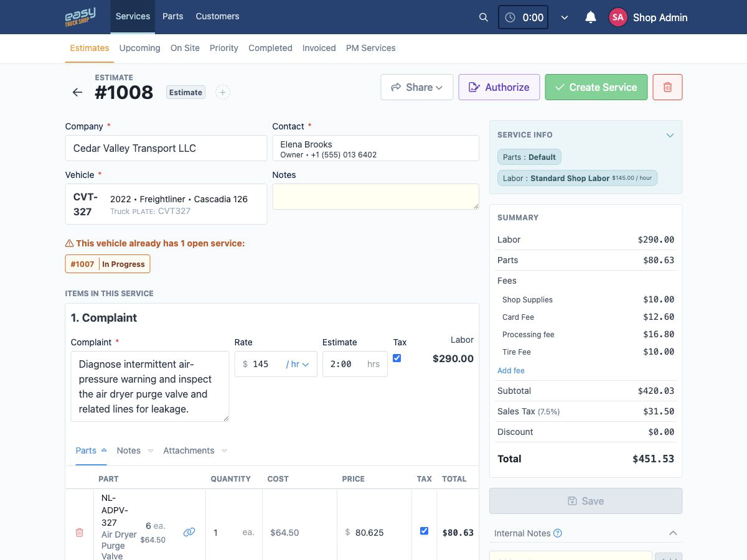Delete the estimate with the red trash button
Viewport: 747px width, 560px height.
click(x=667, y=87)
